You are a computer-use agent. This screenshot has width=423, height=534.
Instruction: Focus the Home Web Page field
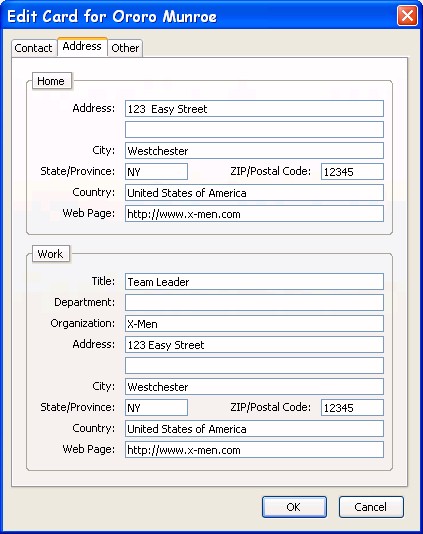click(x=254, y=214)
